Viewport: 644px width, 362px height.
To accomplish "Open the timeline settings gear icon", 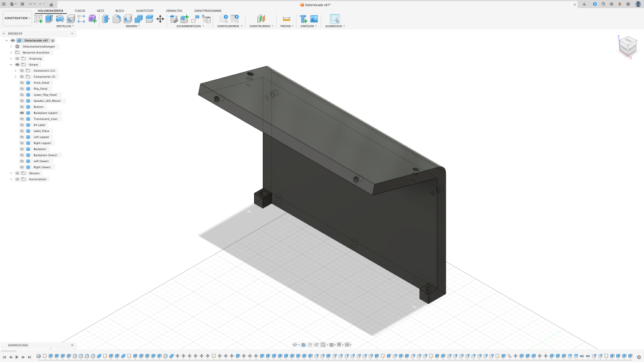I will click(x=638, y=357).
